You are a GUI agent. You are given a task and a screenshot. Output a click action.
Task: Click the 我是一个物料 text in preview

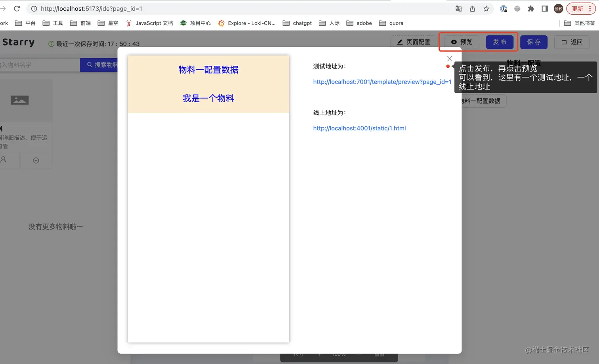pos(208,98)
